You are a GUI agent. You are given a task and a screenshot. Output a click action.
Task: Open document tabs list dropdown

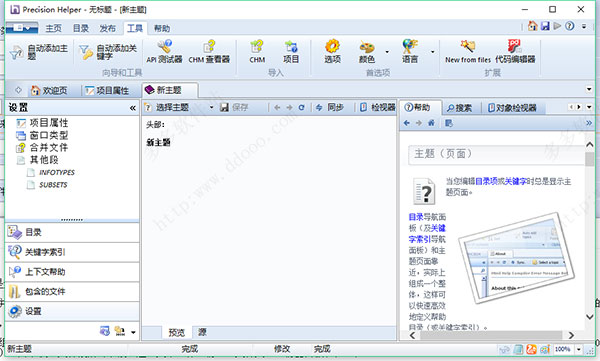tap(589, 89)
